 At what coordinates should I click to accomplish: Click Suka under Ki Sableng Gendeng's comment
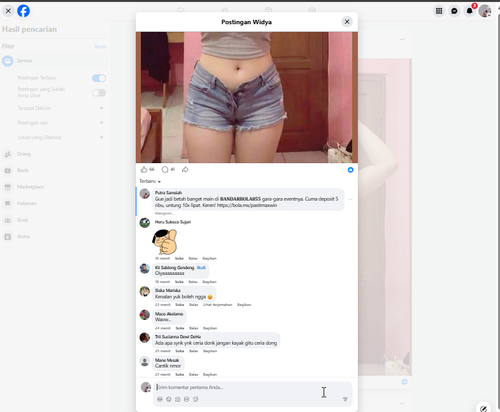(179, 282)
